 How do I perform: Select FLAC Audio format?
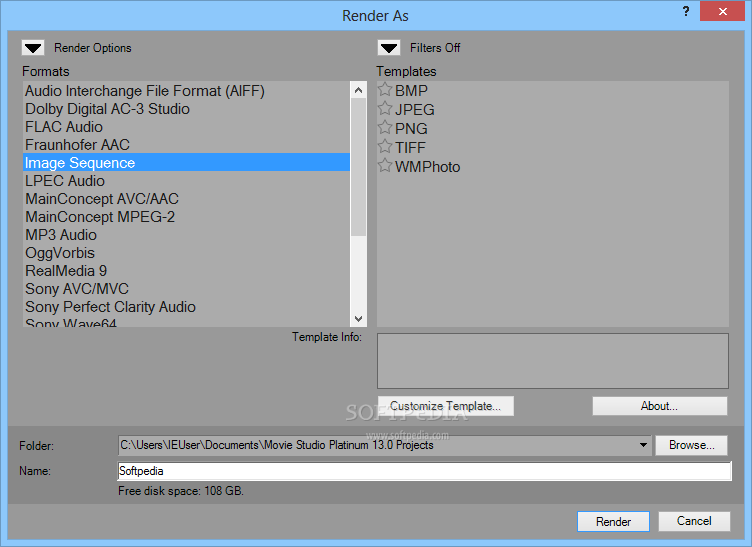coord(187,127)
